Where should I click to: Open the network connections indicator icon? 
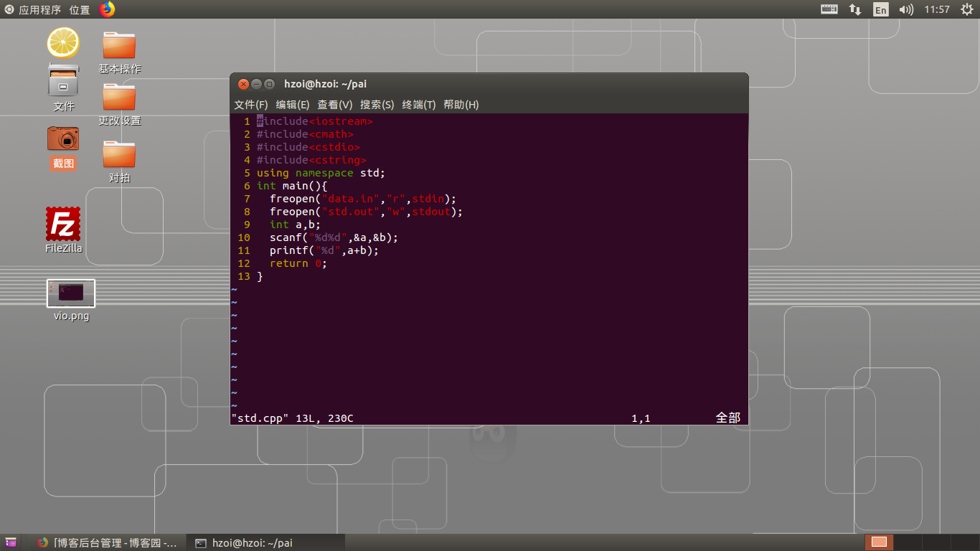[x=855, y=9]
